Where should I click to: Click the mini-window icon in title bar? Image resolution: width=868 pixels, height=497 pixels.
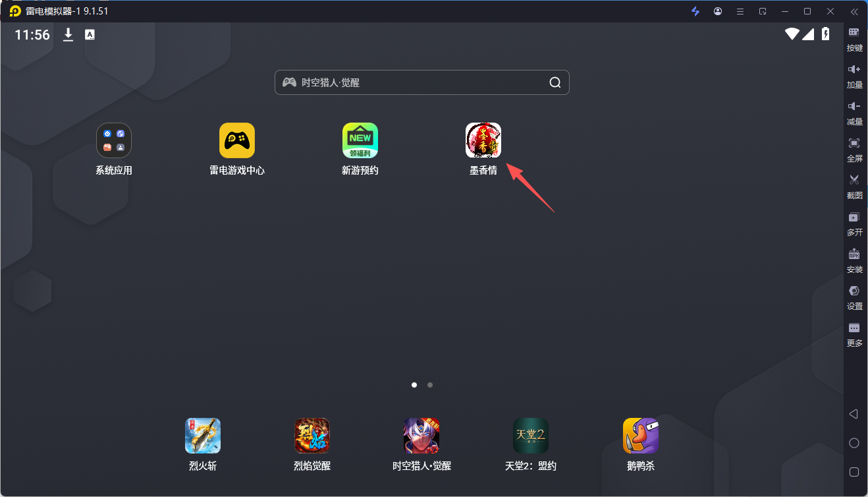point(763,11)
